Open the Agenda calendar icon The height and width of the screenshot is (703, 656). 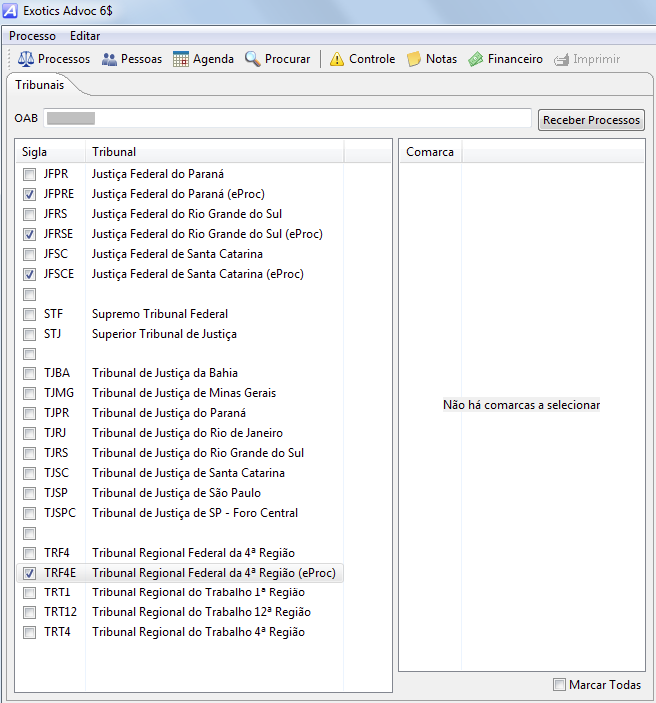(x=181, y=59)
